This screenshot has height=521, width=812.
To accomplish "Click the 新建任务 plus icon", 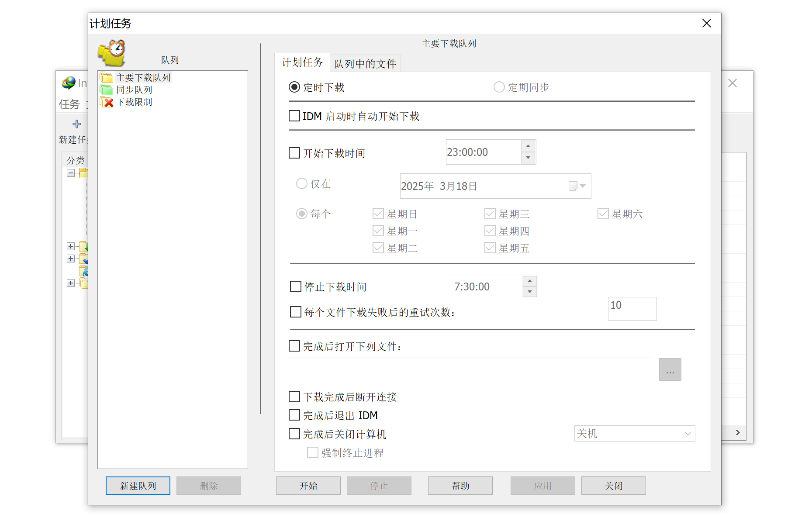I will [x=76, y=124].
